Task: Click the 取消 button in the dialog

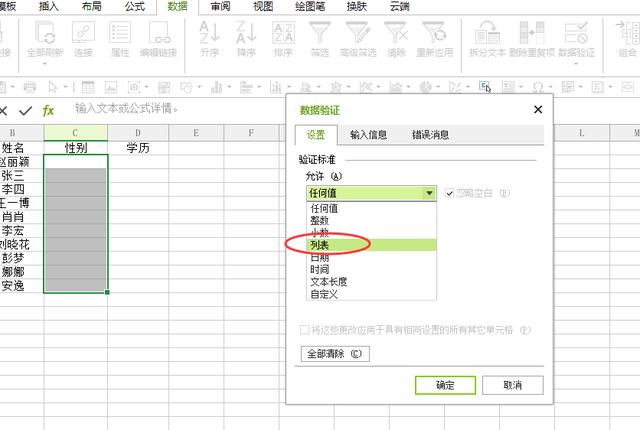Action: (513, 385)
